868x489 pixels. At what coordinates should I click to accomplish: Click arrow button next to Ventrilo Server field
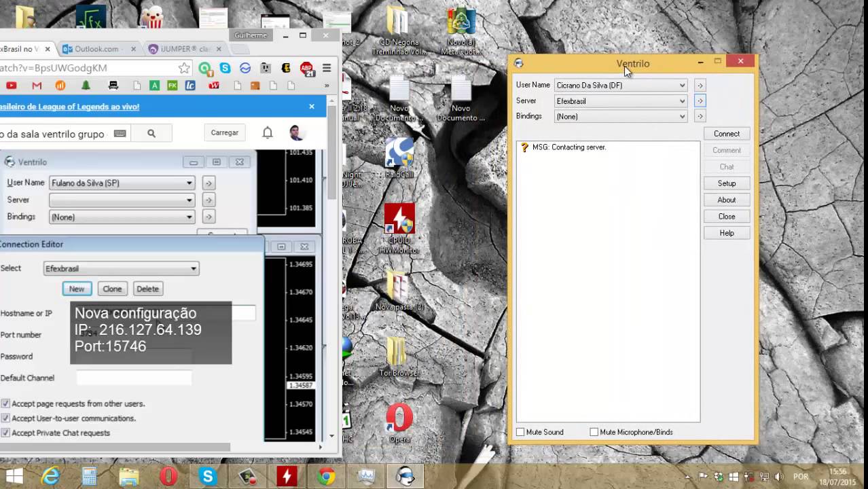[700, 101]
